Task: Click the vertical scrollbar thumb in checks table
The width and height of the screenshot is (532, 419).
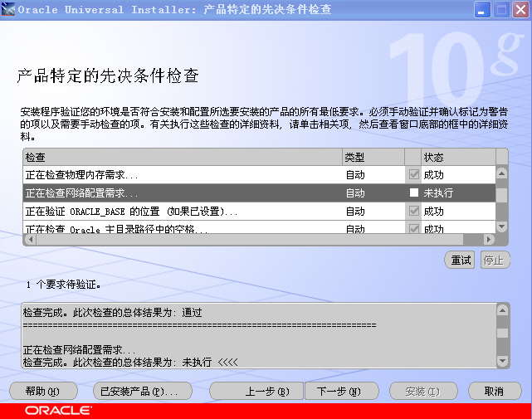Action: tap(501, 195)
